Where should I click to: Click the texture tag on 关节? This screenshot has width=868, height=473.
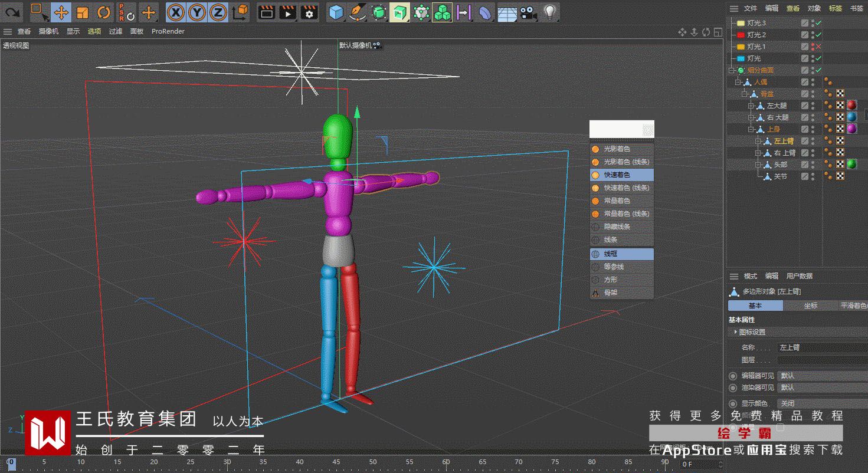[x=840, y=176]
